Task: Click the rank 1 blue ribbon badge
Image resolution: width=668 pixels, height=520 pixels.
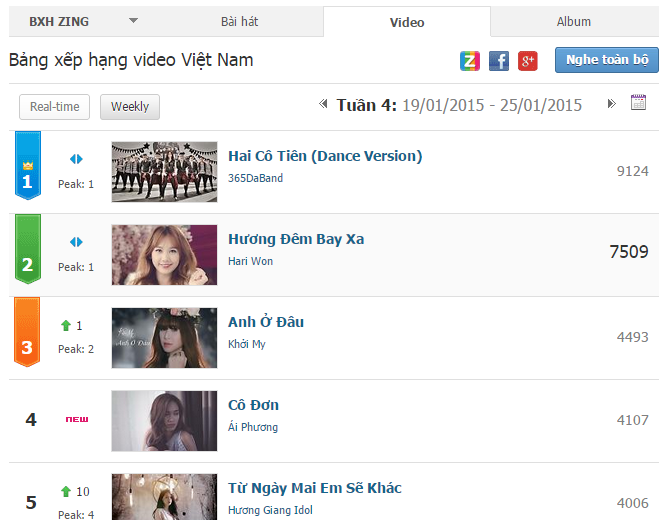Action: point(28,165)
